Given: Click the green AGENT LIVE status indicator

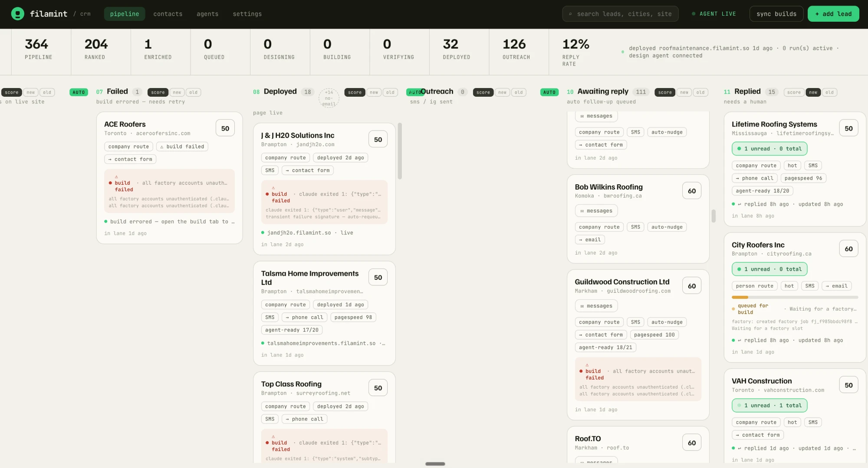Looking at the screenshot, I should [714, 14].
